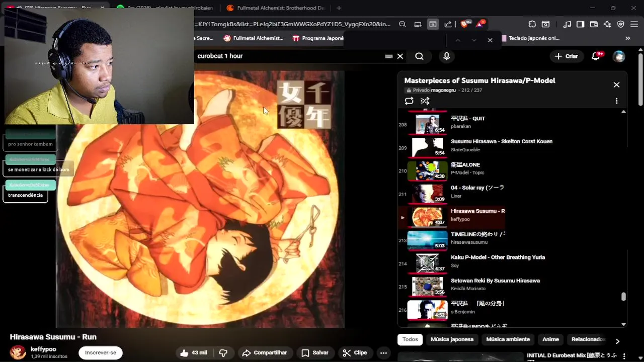
Task: Open Brave main hamburger menu
Action: pos(634,24)
